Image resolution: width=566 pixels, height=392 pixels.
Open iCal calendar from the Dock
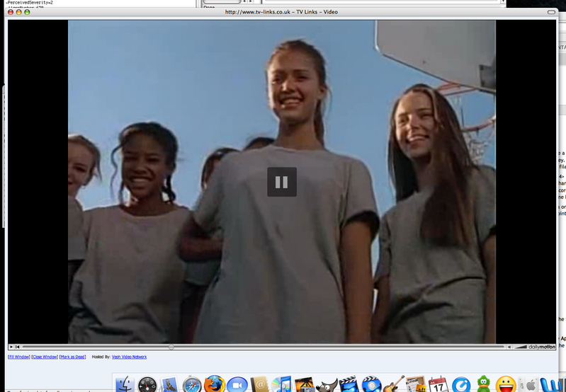[438, 384]
